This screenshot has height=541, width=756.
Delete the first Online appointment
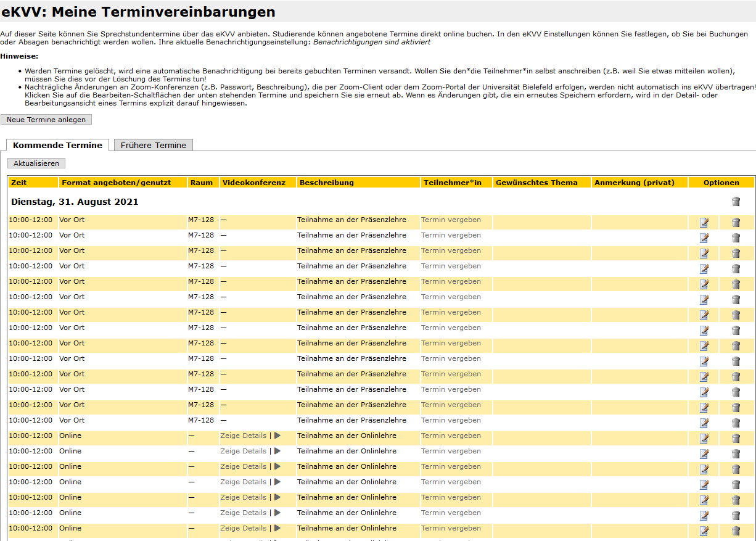tap(735, 438)
